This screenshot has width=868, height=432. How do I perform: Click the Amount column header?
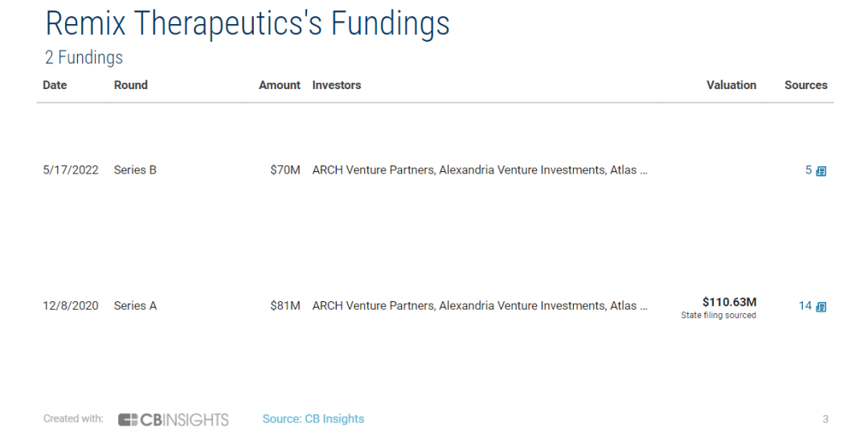(x=279, y=85)
